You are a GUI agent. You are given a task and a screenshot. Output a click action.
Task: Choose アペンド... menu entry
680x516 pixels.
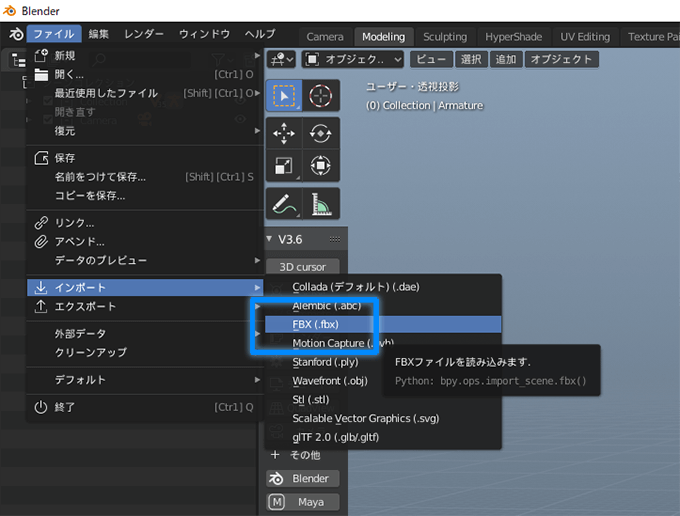tap(145, 242)
